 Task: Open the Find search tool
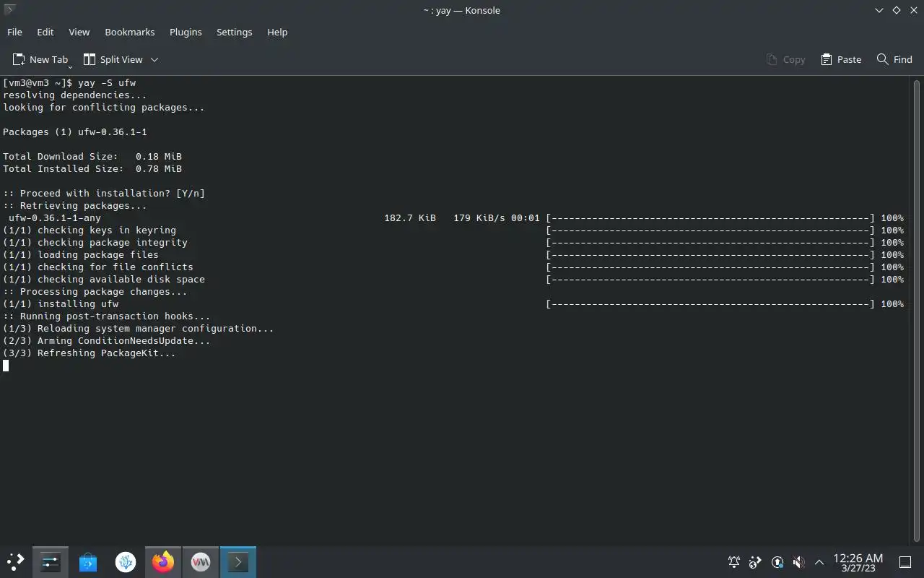click(894, 59)
